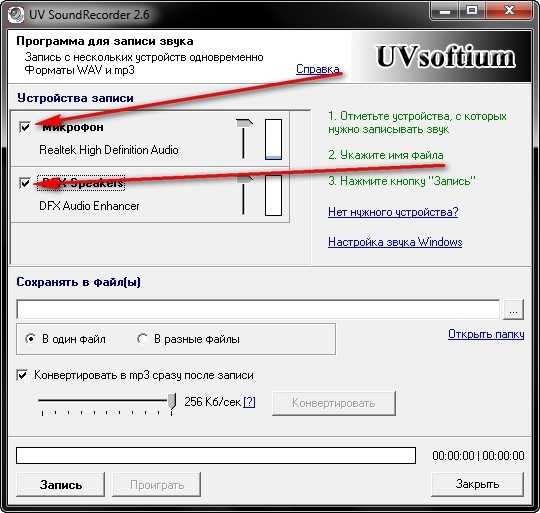The image size is (540, 513).
Task: Uncheck the DFX Speakers device checkbox
Action: pos(25,182)
